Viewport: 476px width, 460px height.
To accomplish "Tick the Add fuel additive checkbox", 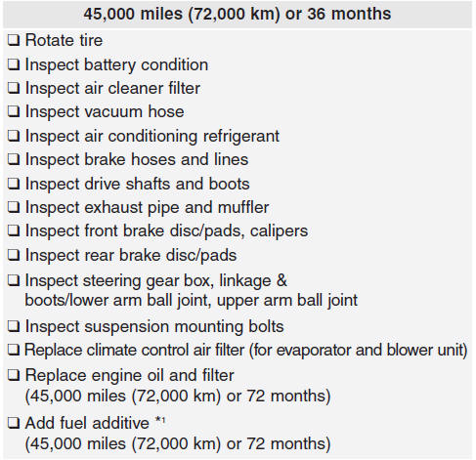I will tap(14, 424).
